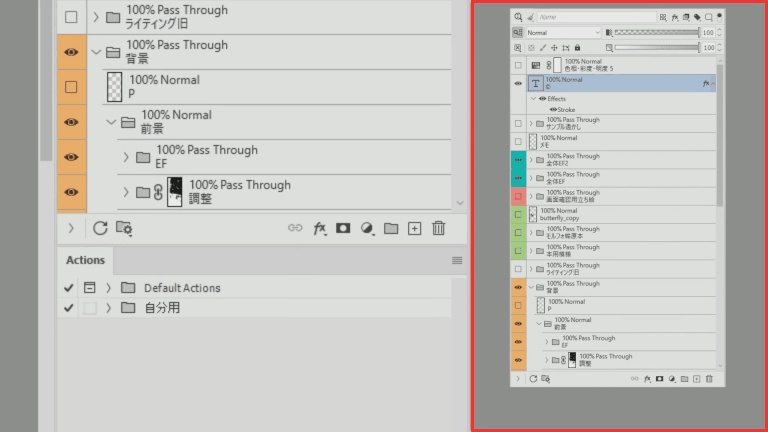Expand the Default Actions set

[109, 288]
